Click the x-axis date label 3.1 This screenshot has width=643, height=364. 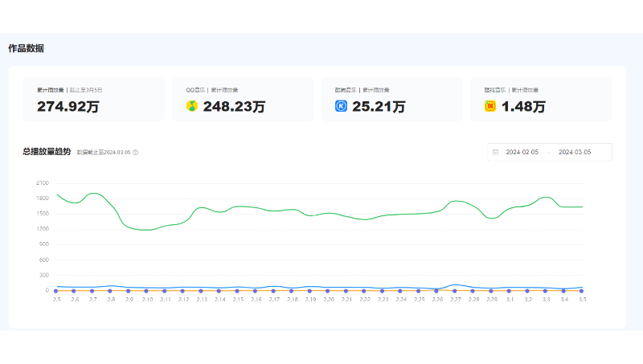pyautogui.click(x=510, y=300)
